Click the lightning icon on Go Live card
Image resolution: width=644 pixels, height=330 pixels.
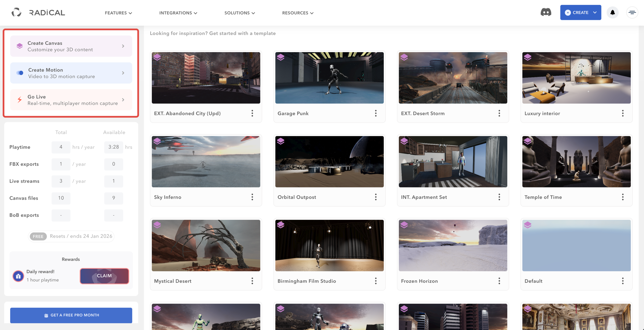[x=19, y=100]
